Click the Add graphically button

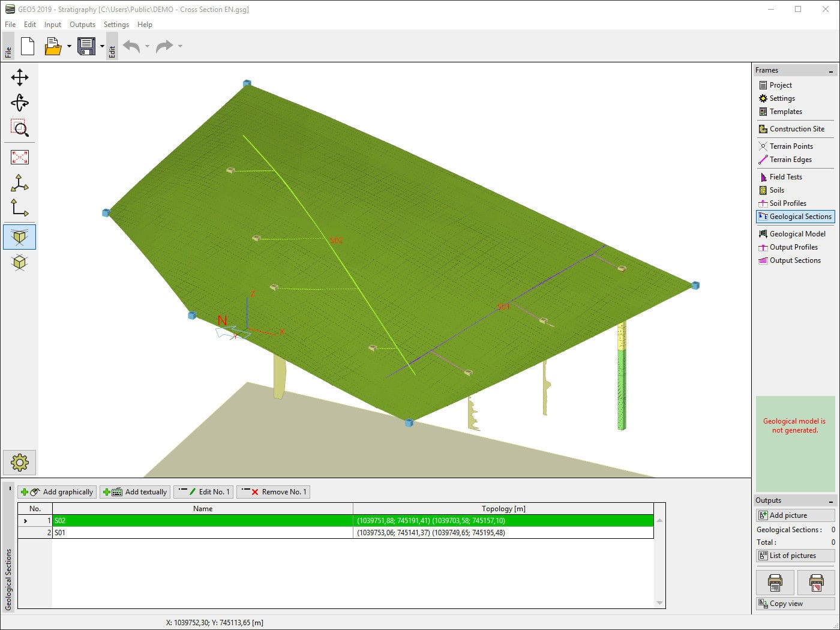(x=57, y=491)
